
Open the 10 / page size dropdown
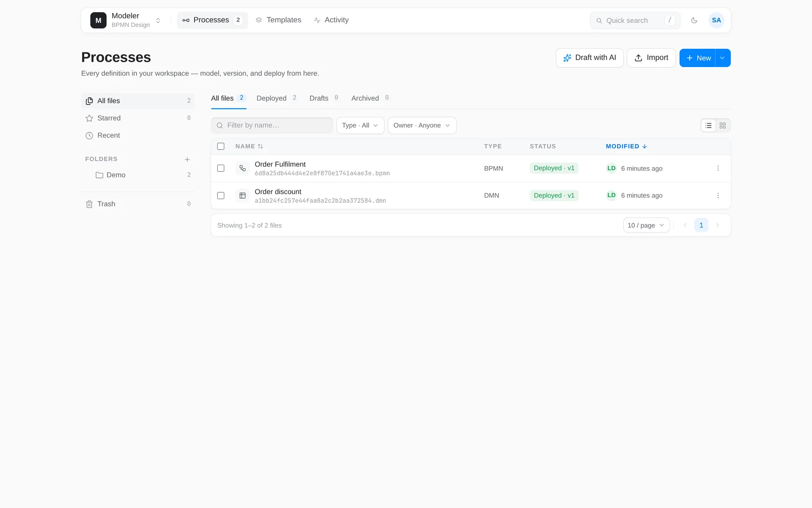click(647, 225)
